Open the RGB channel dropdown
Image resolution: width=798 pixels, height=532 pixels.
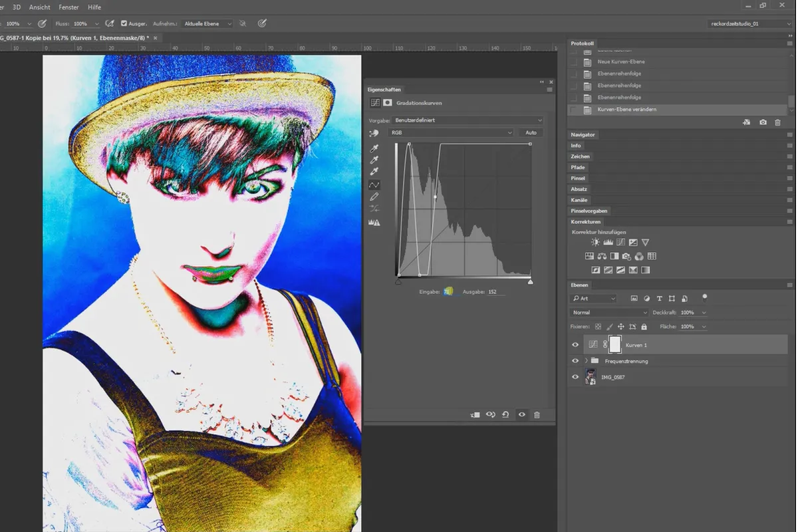[x=451, y=133]
